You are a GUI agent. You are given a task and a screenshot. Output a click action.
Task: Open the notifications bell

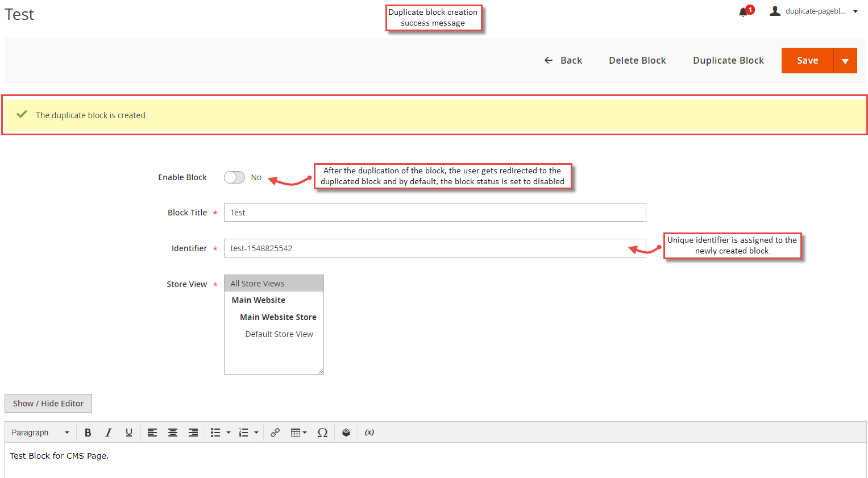coord(744,10)
